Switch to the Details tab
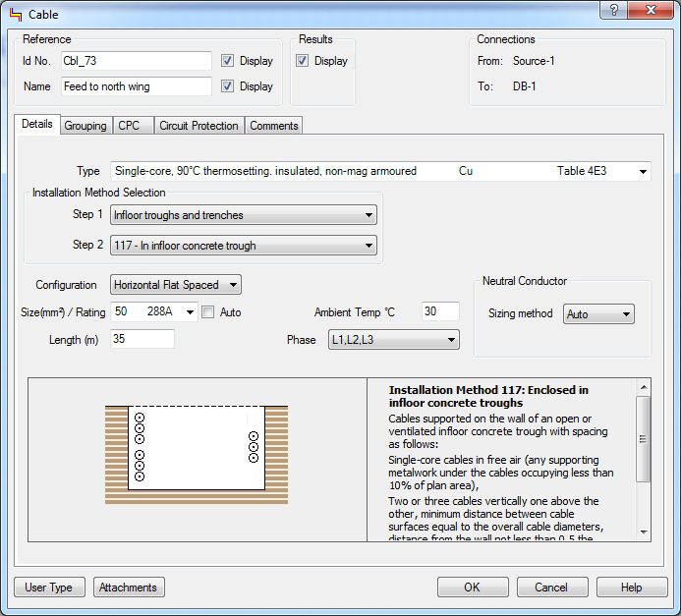This screenshot has height=616, width=681. tap(37, 124)
